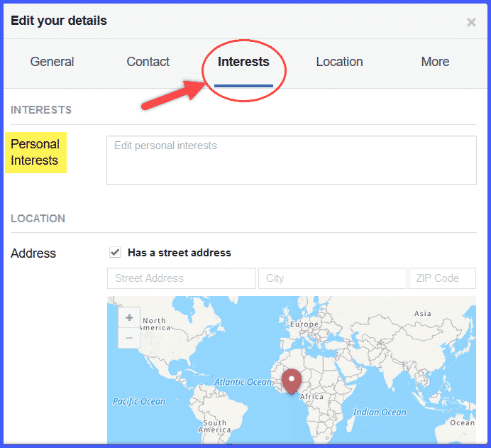
Task: Click the City input field
Action: click(332, 278)
